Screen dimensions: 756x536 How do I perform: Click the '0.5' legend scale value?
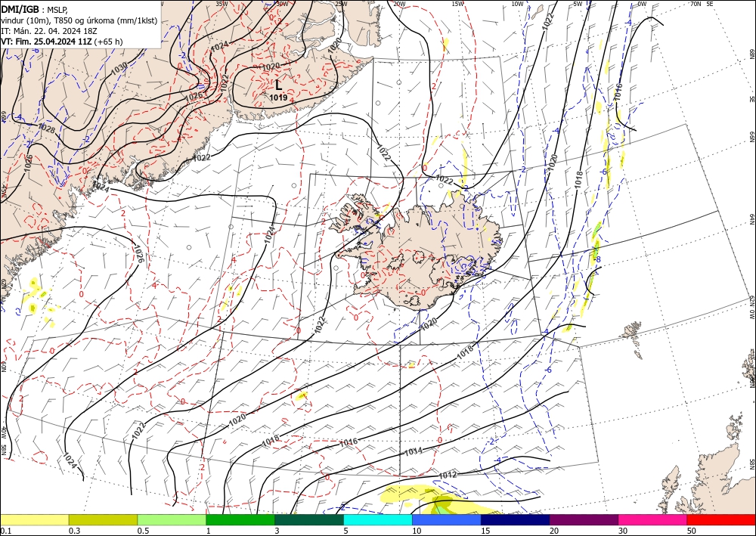142,531
